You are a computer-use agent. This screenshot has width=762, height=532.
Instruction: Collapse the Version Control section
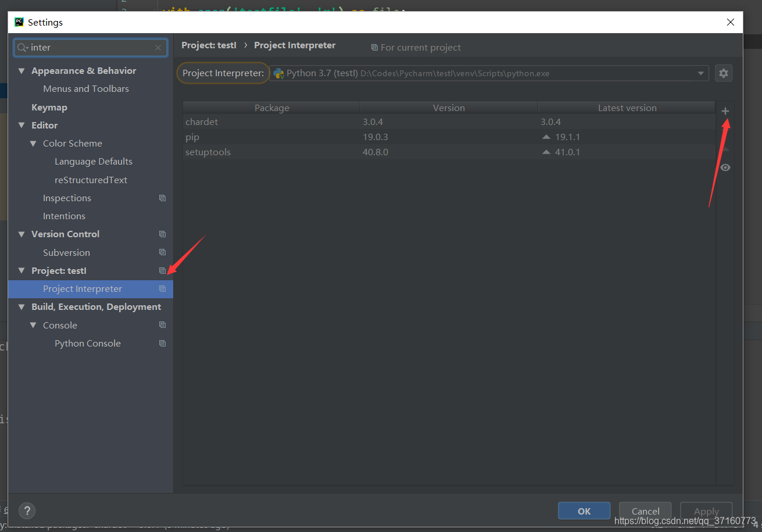[22, 234]
